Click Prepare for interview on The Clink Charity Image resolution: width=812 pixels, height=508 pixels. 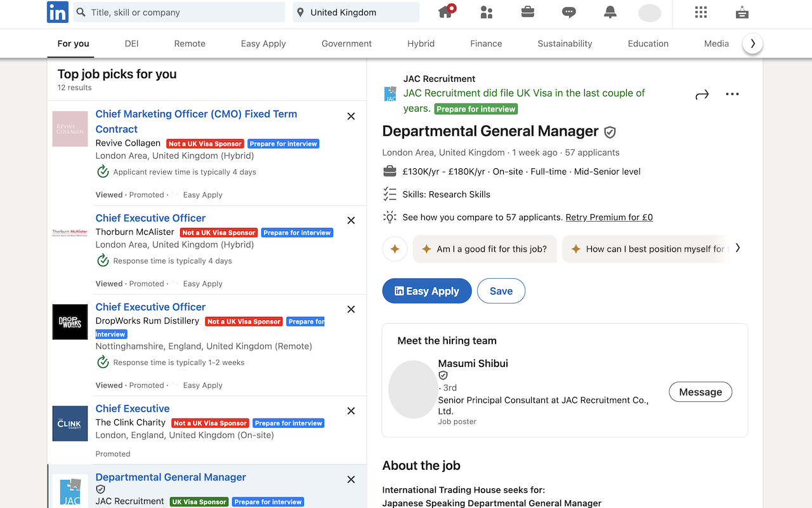coord(289,423)
